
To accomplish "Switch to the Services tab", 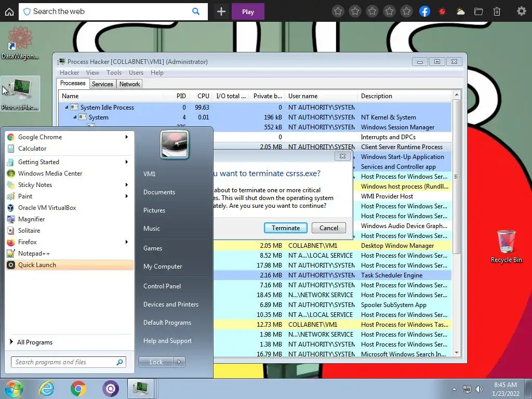I will (102, 84).
